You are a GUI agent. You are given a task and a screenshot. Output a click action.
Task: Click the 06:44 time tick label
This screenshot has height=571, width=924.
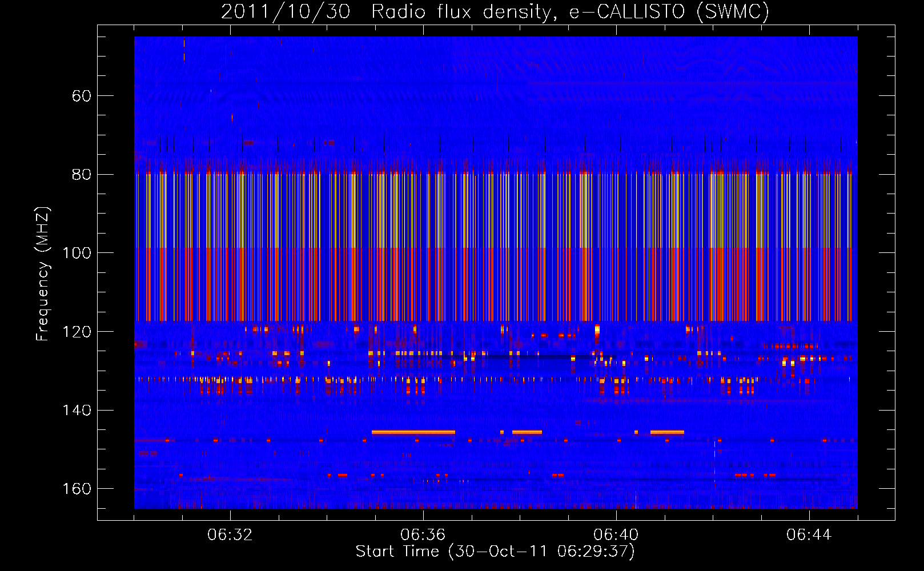tap(809, 535)
